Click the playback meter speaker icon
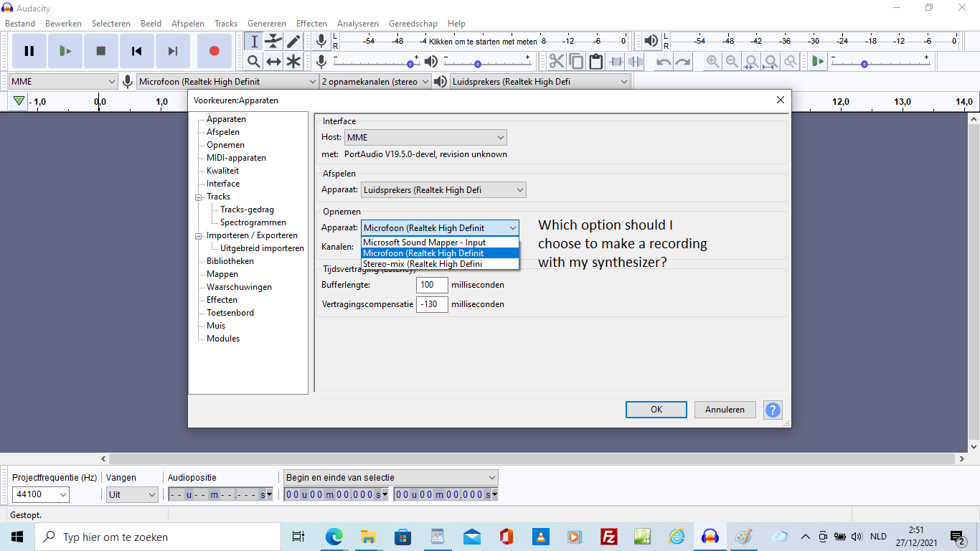Image resolution: width=980 pixels, height=551 pixels. (651, 41)
